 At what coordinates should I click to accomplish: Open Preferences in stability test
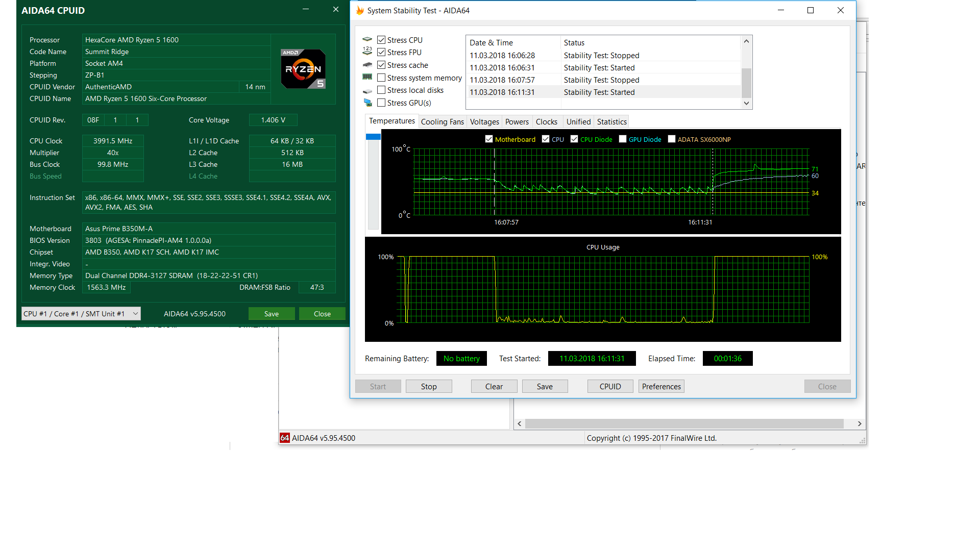coord(661,386)
